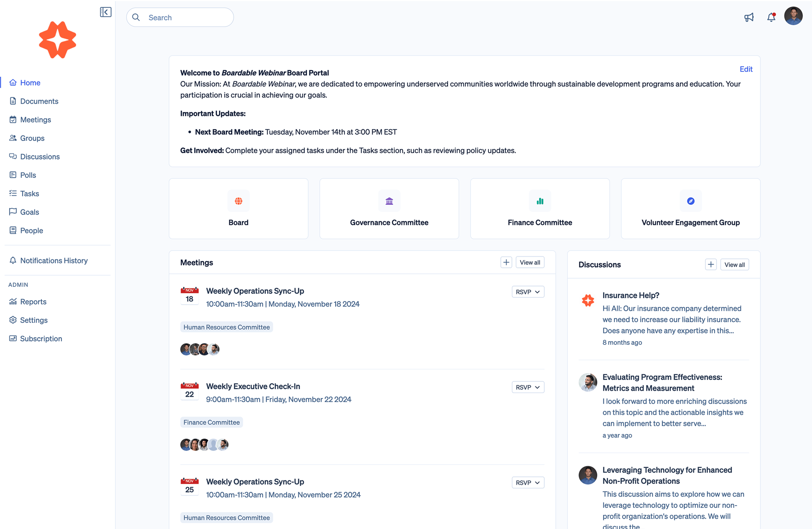Open the announcements megaphone icon

click(x=749, y=17)
